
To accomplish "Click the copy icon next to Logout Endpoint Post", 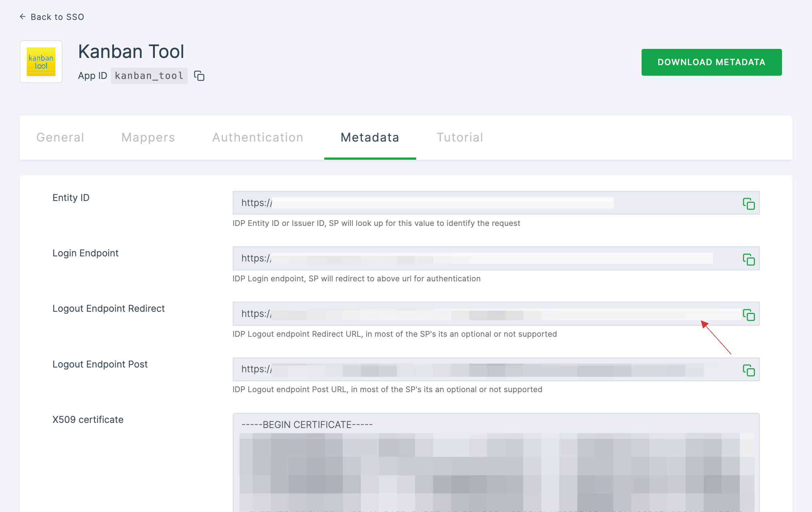I will (x=749, y=370).
